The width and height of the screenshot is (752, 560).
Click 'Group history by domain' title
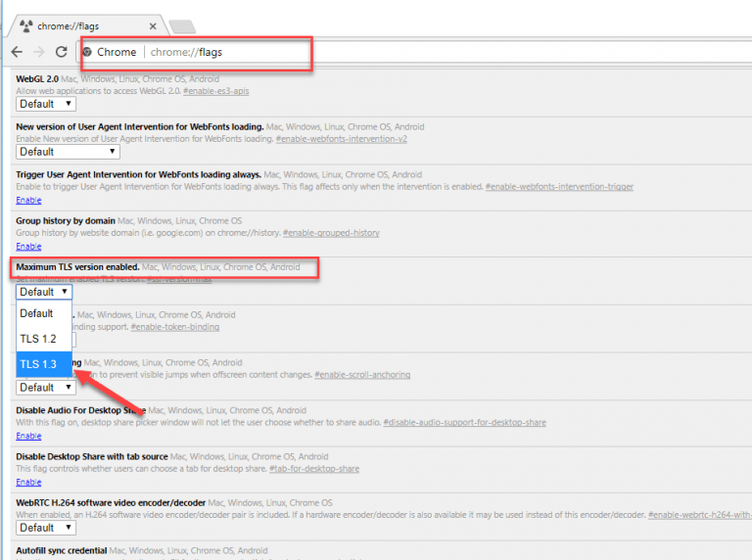(66, 221)
